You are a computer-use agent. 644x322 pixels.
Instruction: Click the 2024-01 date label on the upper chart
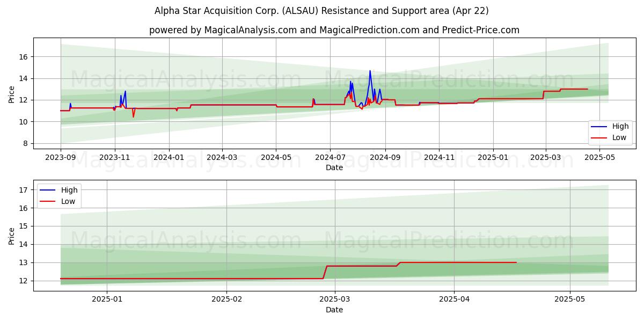pyautogui.click(x=169, y=158)
